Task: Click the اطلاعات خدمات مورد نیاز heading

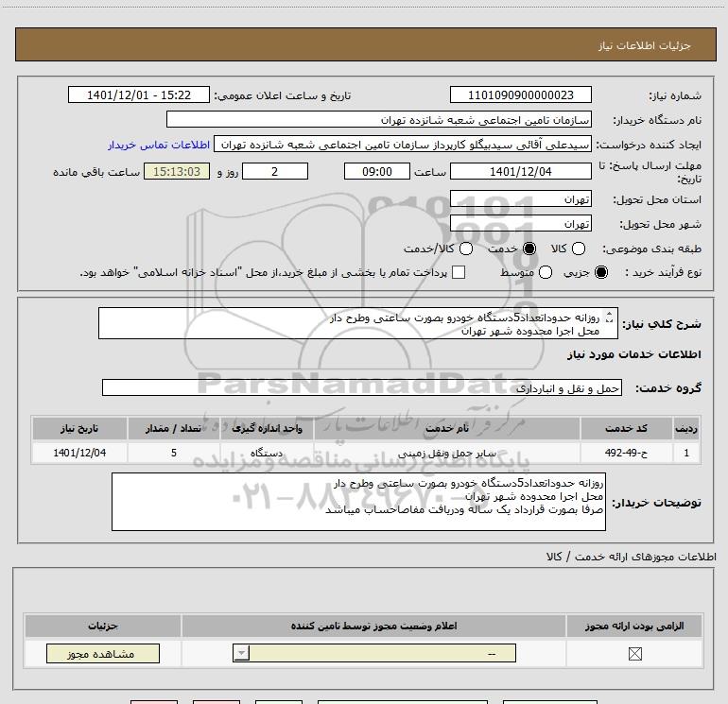Action: tap(633, 354)
